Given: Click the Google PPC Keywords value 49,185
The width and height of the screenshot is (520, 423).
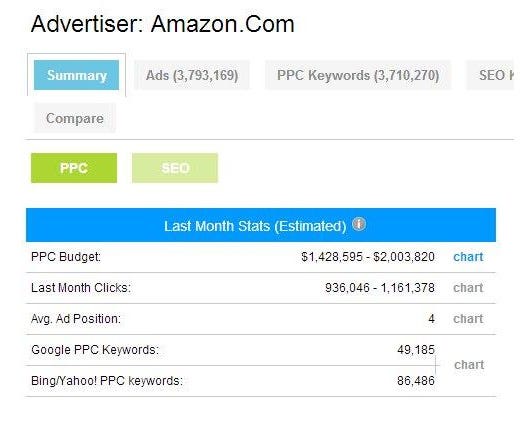Looking at the screenshot, I should coord(416,350).
